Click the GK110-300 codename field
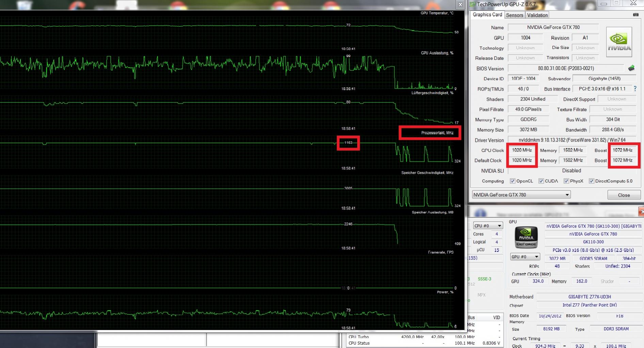This screenshot has height=348, width=644. (x=593, y=242)
